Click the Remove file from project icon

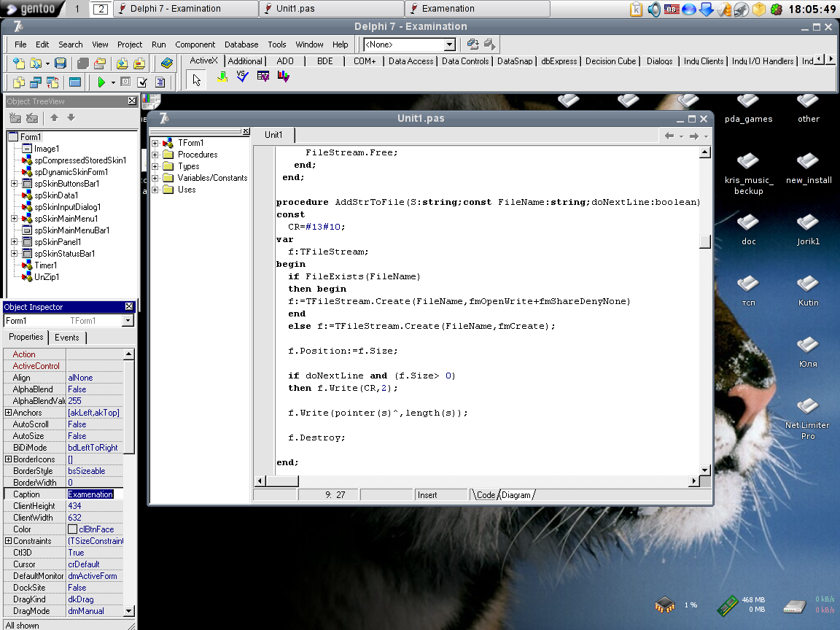pyautogui.click(x=139, y=63)
